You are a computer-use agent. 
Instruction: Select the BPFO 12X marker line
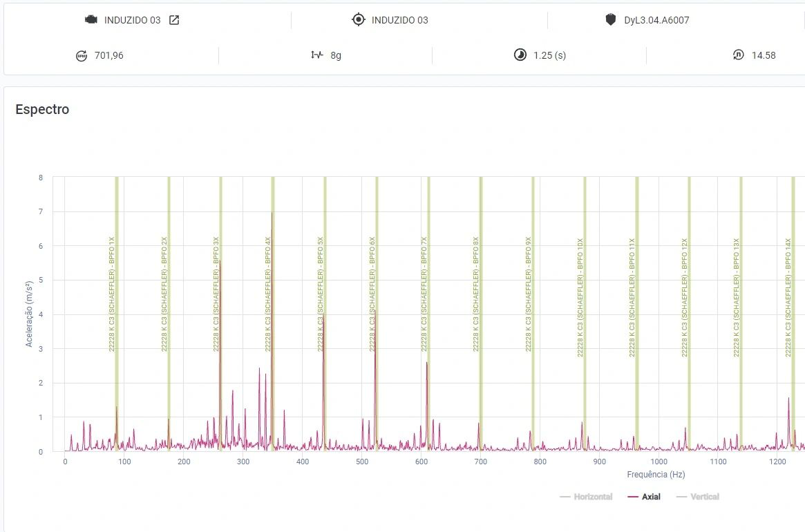click(689, 314)
